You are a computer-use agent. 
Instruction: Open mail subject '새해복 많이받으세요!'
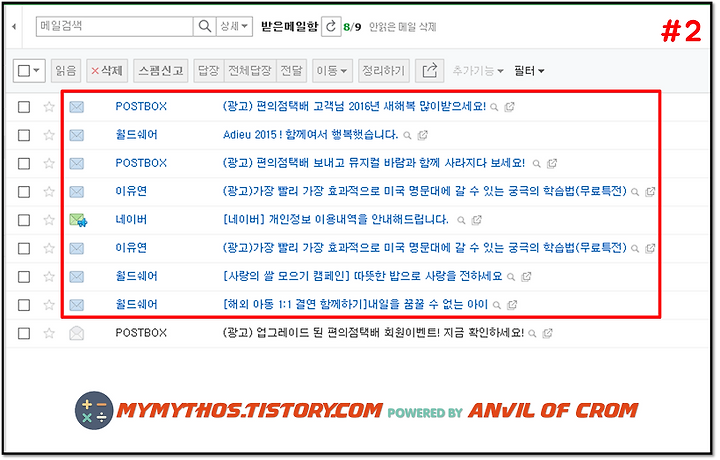tap(354, 107)
